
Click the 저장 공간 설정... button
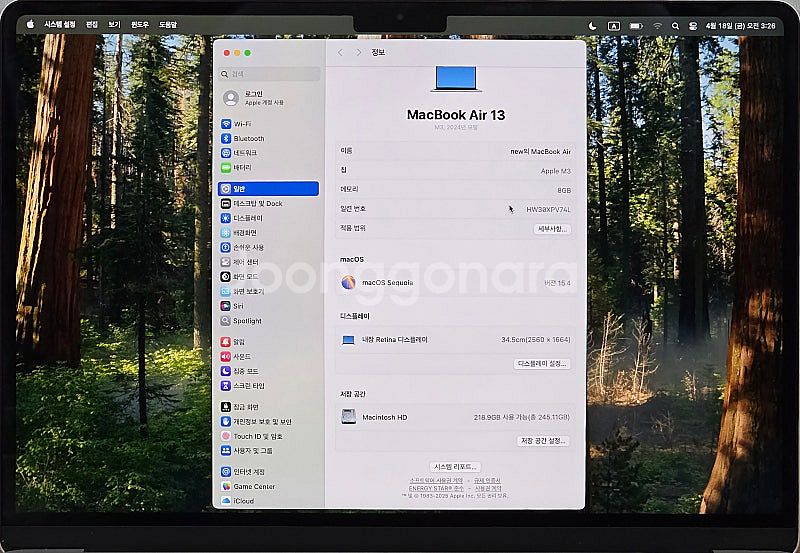(x=543, y=441)
